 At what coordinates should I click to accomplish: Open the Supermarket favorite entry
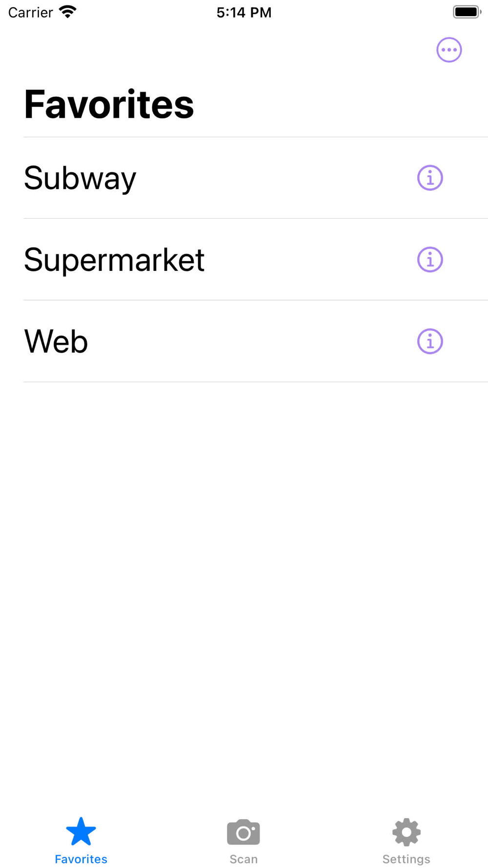coord(114,259)
